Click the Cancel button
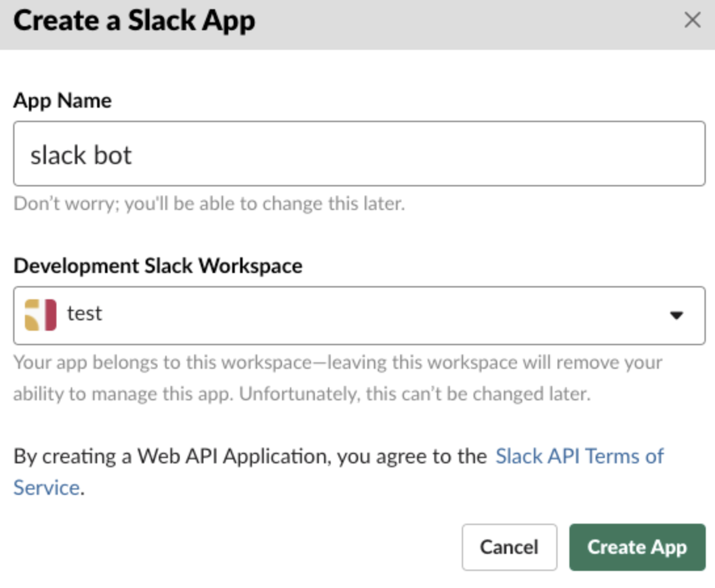The width and height of the screenshot is (715, 588). (x=509, y=547)
